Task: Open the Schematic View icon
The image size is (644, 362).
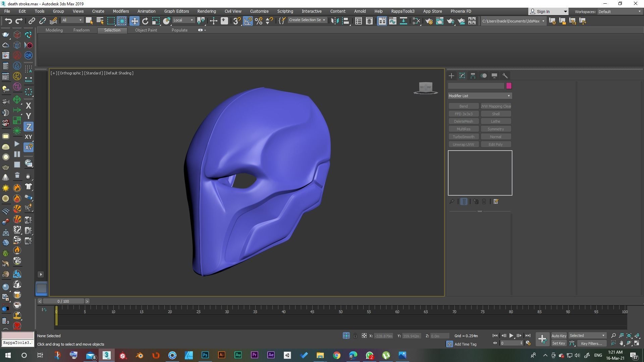Action: click(404, 21)
